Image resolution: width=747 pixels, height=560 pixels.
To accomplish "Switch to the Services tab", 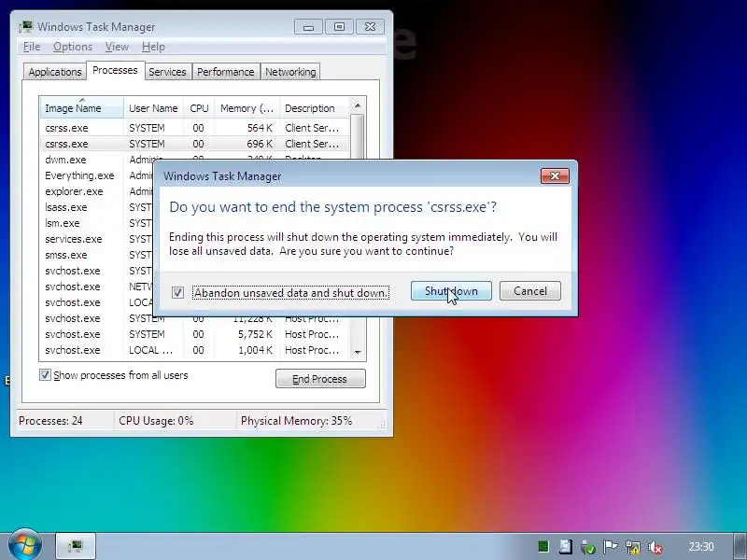I will pyautogui.click(x=167, y=72).
